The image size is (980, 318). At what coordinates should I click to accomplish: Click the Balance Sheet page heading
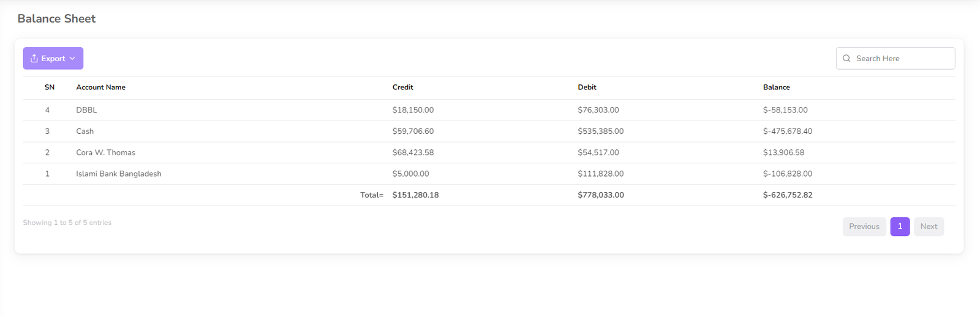point(56,19)
